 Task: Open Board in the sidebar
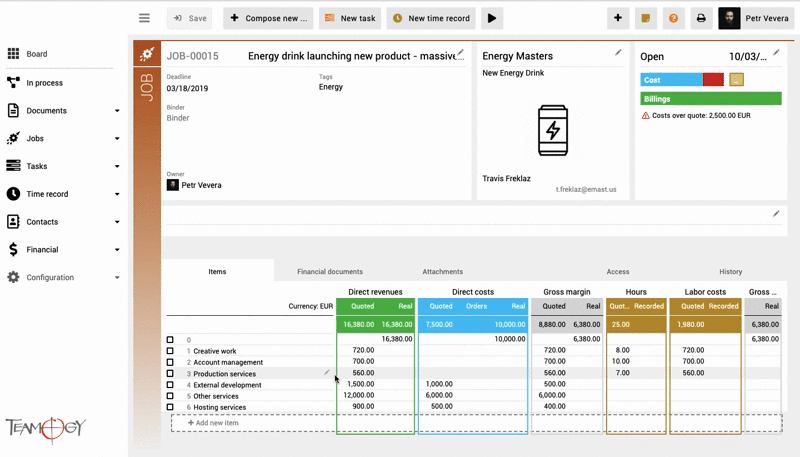[x=37, y=54]
